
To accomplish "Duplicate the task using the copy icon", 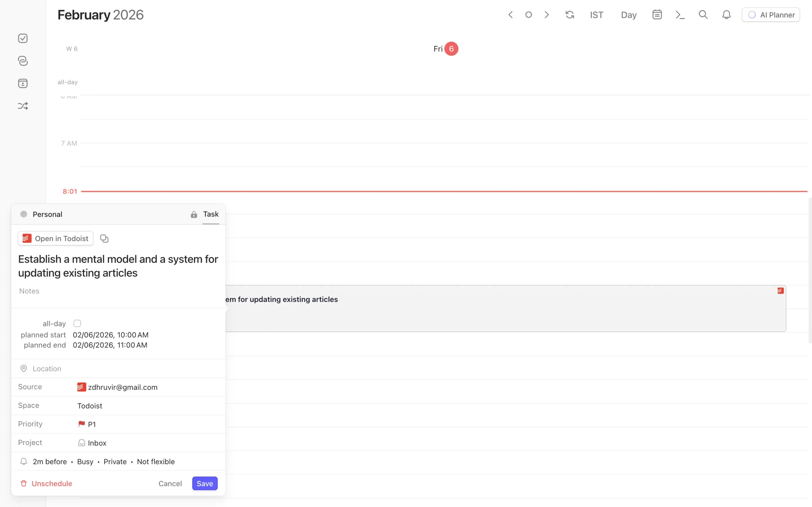I will (104, 238).
